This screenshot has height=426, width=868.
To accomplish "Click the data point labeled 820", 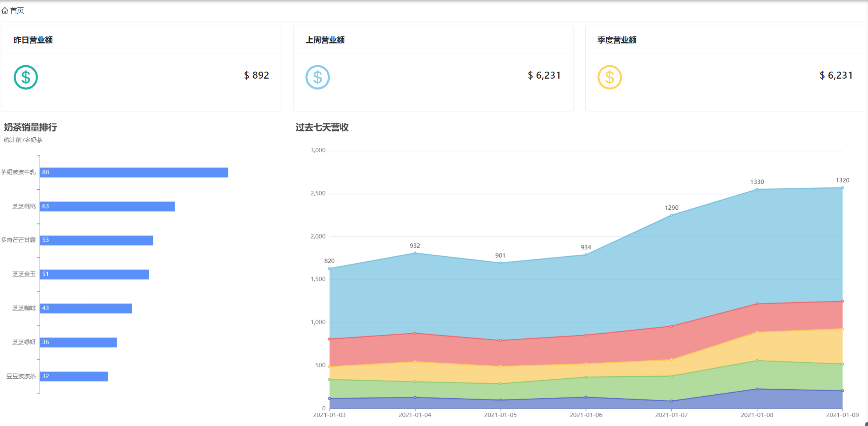I will (x=330, y=268).
